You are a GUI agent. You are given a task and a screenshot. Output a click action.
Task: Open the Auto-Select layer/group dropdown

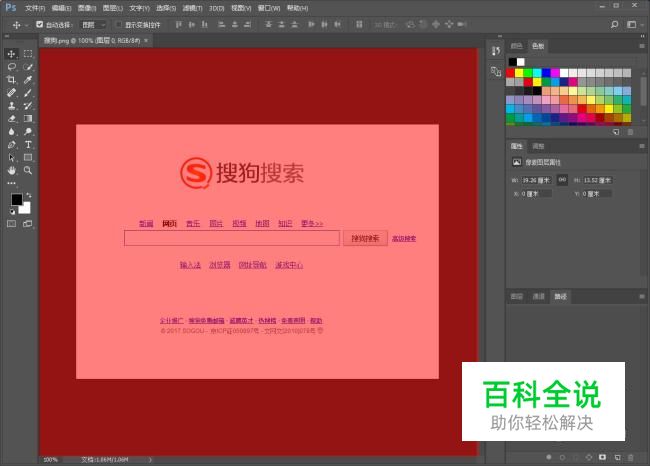[x=93, y=25]
